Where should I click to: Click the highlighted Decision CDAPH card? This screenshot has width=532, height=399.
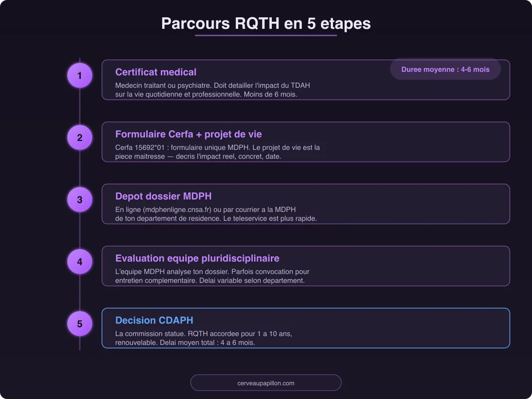pyautogui.click(x=306, y=328)
